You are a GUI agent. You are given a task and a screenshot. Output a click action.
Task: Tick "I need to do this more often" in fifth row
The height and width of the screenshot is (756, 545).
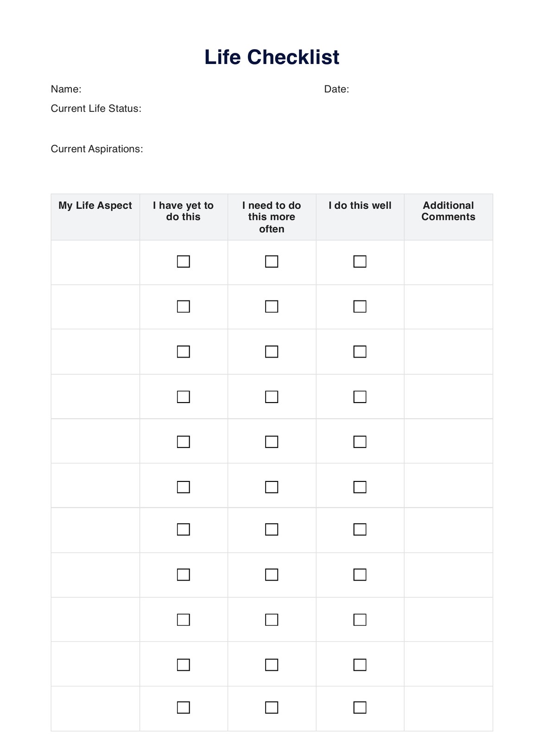point(272,442)
